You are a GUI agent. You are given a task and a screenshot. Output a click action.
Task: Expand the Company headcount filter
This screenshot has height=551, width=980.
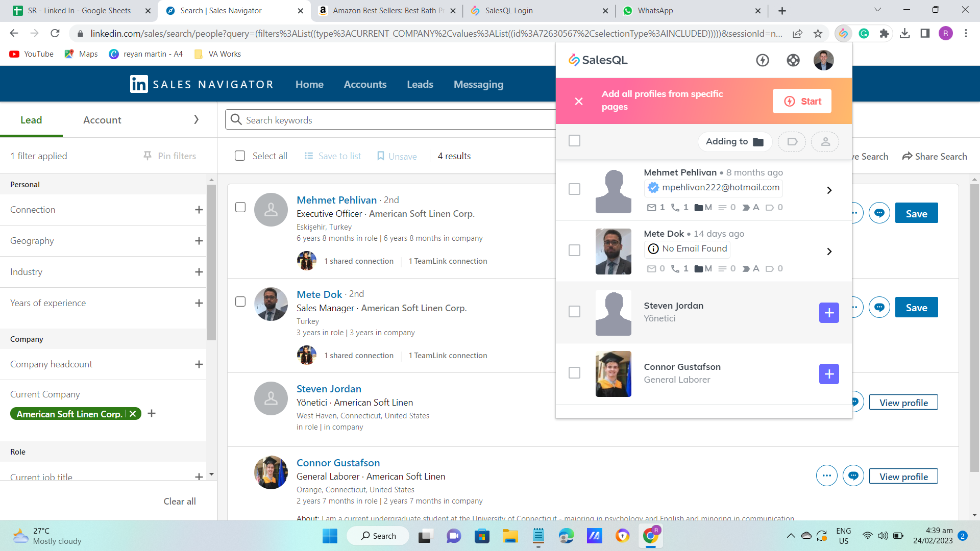(x=199, y=364)
